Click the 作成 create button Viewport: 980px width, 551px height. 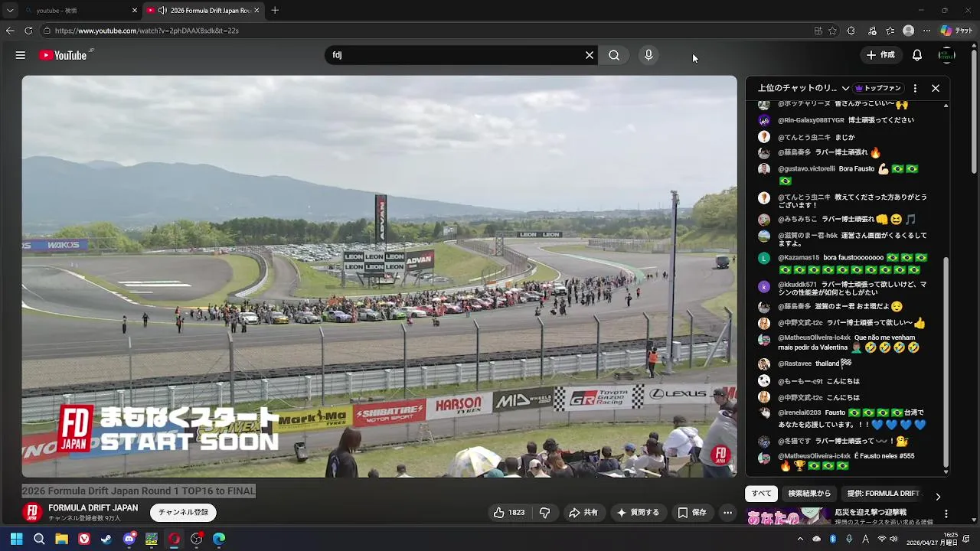click(880, 55)
